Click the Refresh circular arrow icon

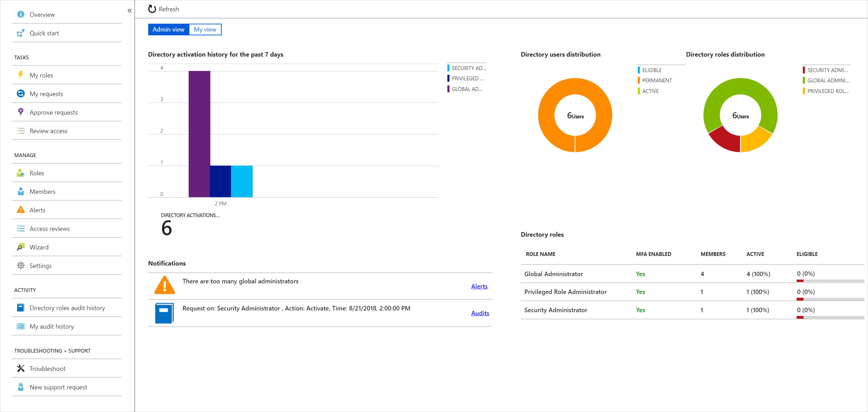(x=152, y=9)
